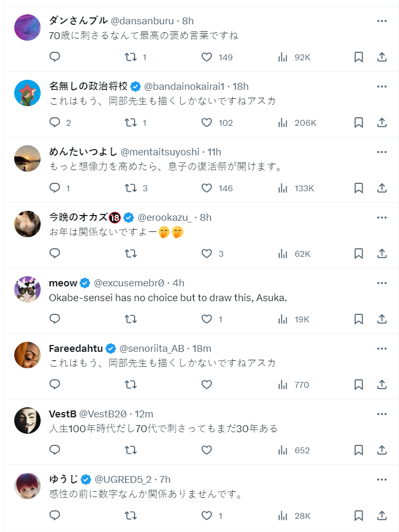Bookmark the mentaitsuyoshi tweet
Screen dimensions: 399x532
359,188
